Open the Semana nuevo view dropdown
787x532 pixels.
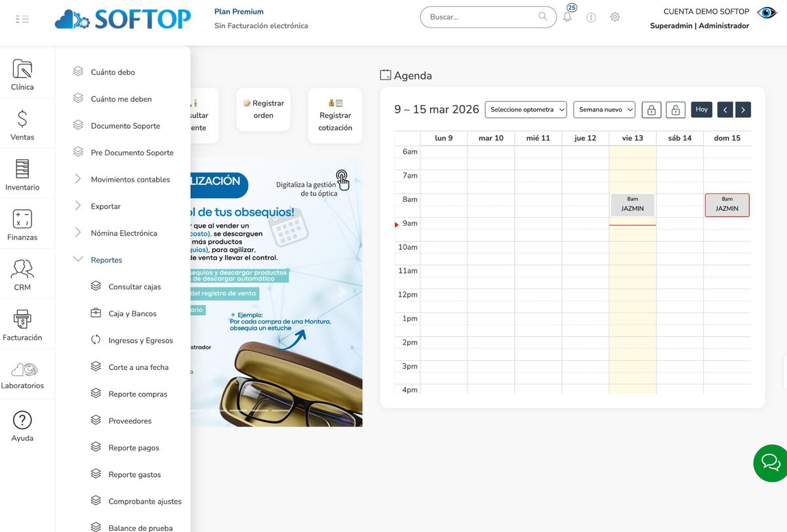(x=604, y=110)
